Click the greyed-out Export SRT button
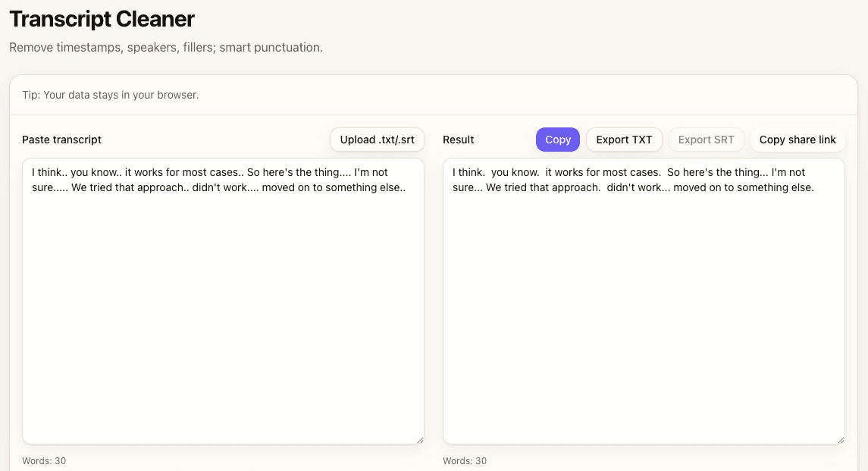 (x=706, y=140)
